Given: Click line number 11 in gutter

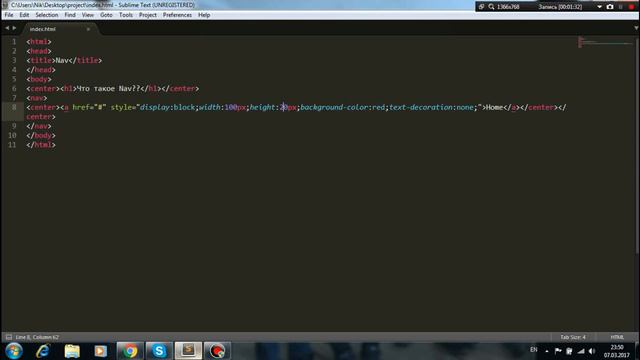Looking at the screenshot, I should click(x=12, y=145).
